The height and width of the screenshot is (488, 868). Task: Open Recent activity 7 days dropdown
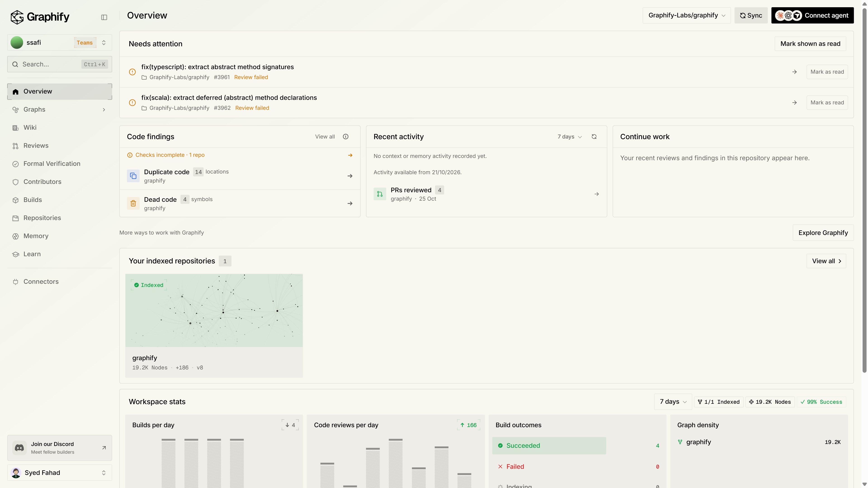tap(569, 137)
